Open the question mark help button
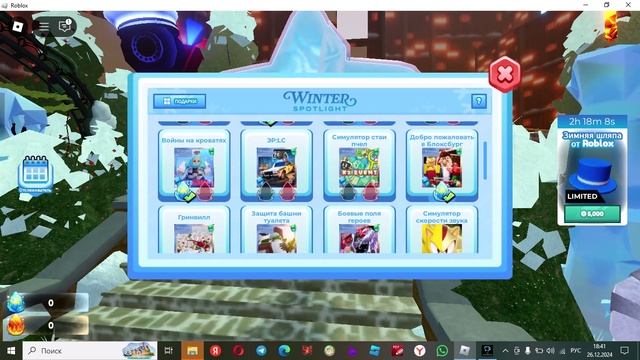The width and height of the screenshot is (640, 360). tap(479, 101)
